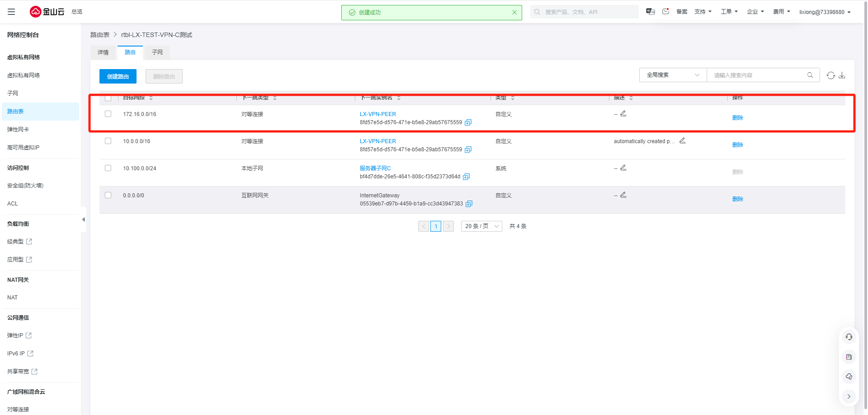868x415 pixels.
Task: Click the download export icon
Action: [x=842, y=75]
